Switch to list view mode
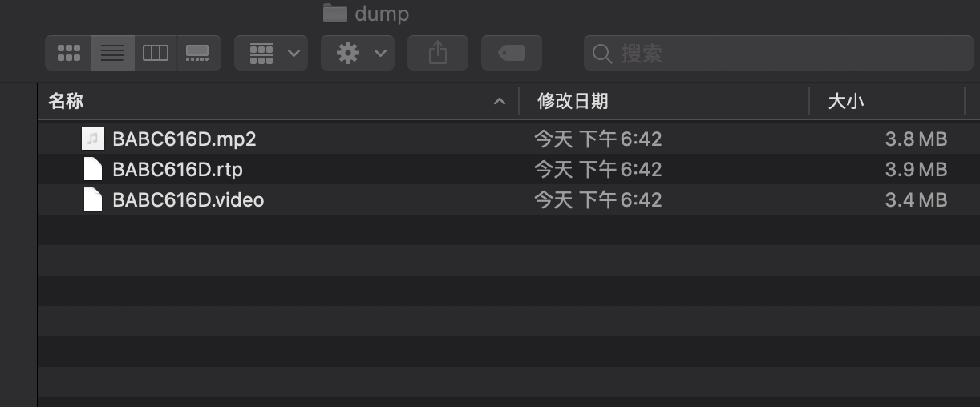The height and width of the screenshot is (407, 980). point(112,53)
